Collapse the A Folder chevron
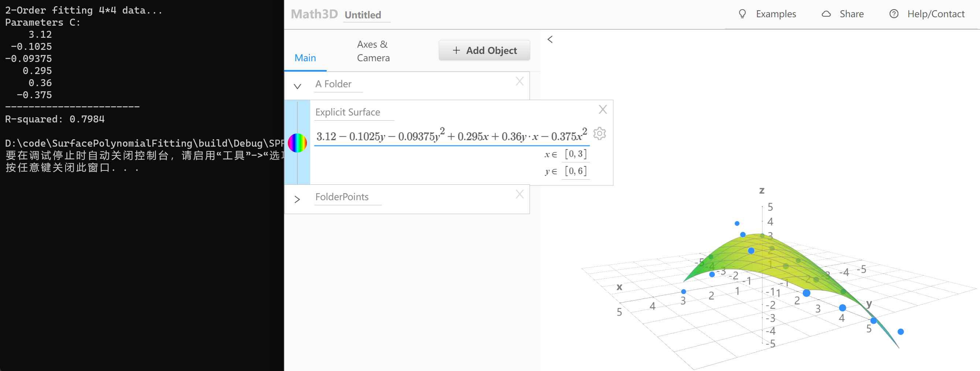This screenshot has width=980, height=371. coord(297,87)
